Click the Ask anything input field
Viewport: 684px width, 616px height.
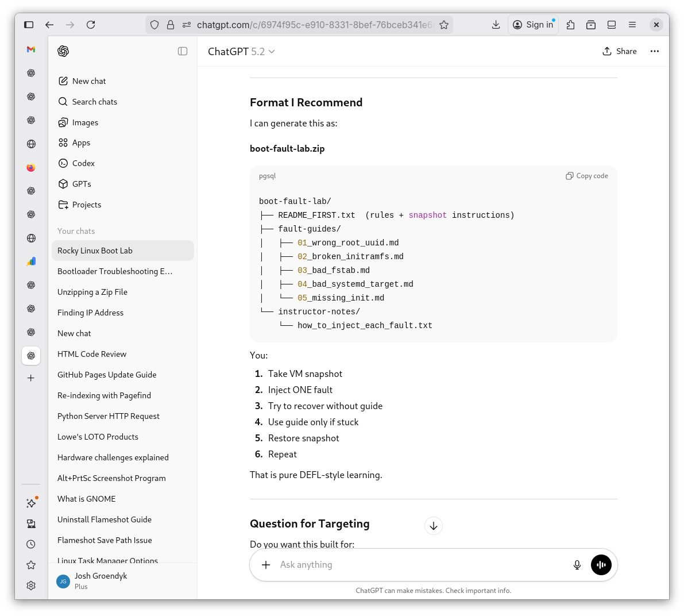(419, 565)
